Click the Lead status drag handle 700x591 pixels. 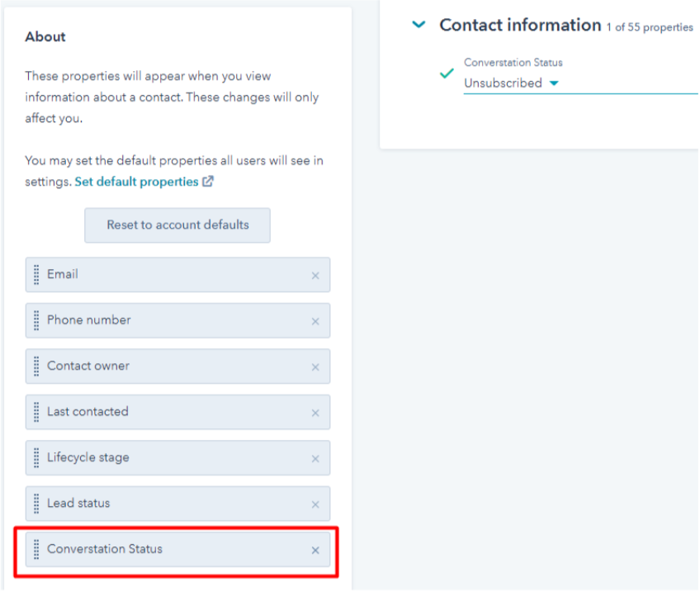click(36, 504)
